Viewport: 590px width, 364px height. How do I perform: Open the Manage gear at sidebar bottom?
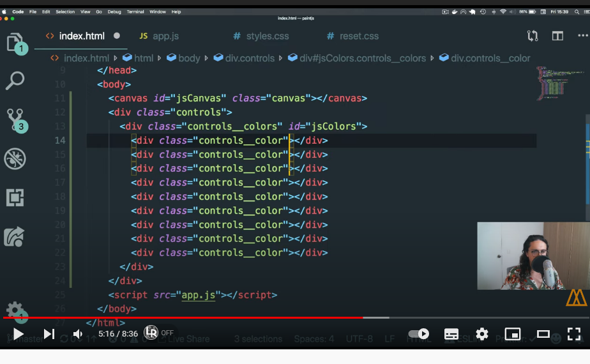click(15, 310)
